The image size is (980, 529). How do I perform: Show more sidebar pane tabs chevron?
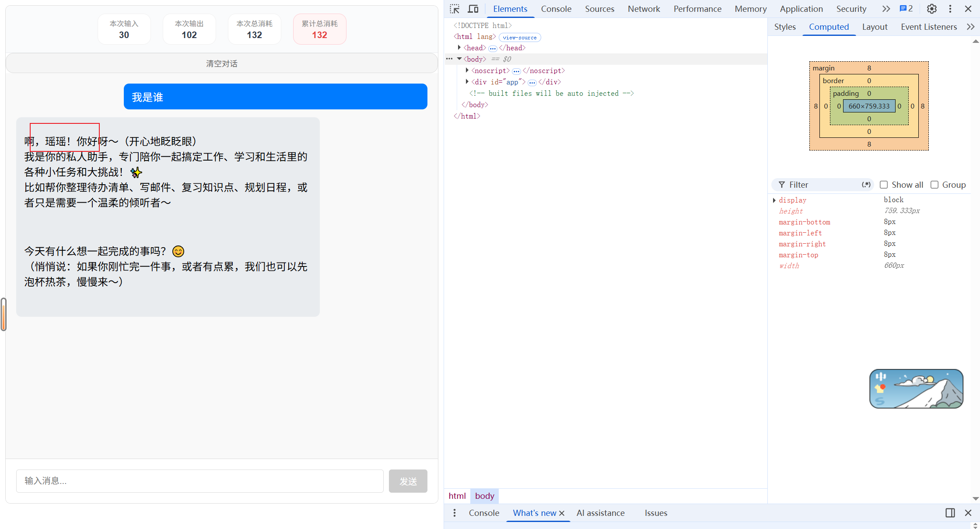[x=970, y=27]
